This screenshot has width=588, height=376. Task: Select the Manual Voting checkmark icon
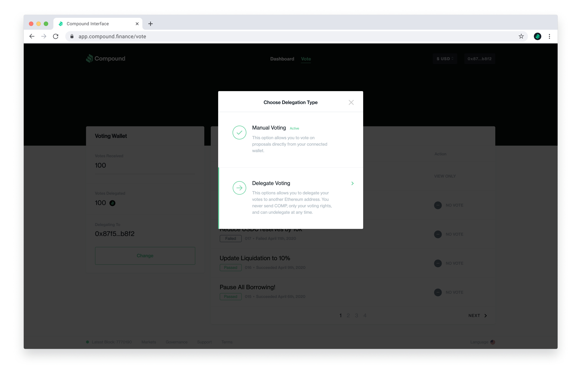pos(239,133)
